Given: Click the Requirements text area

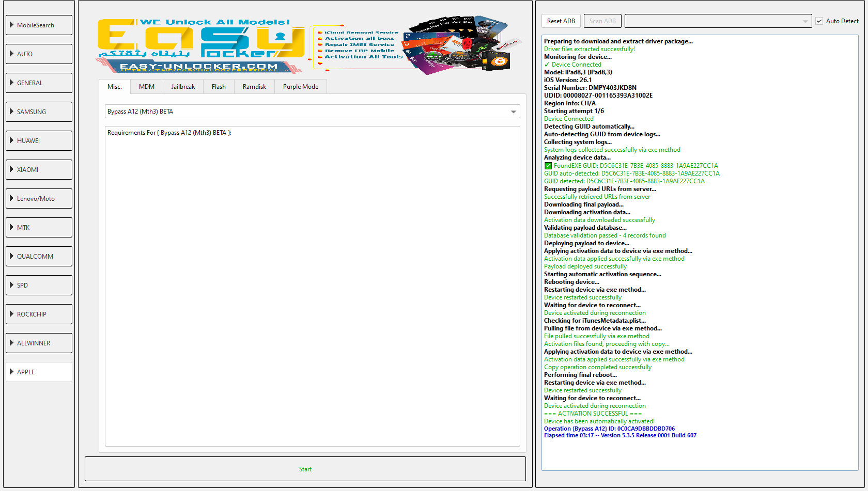Looking at the screenshot, I should (312, 286).
